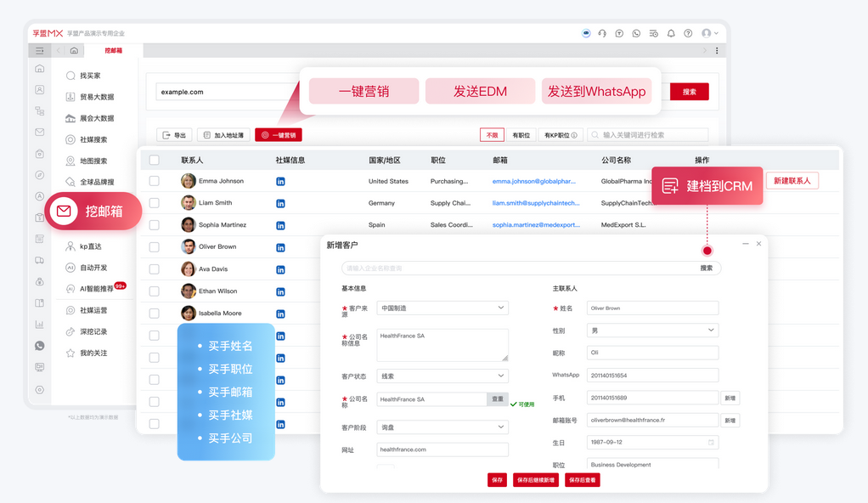The height and width of the screenshot is (503, 868).
Task: Check the select-all checkbox in the table header
Action: click(x=154, y=160)
